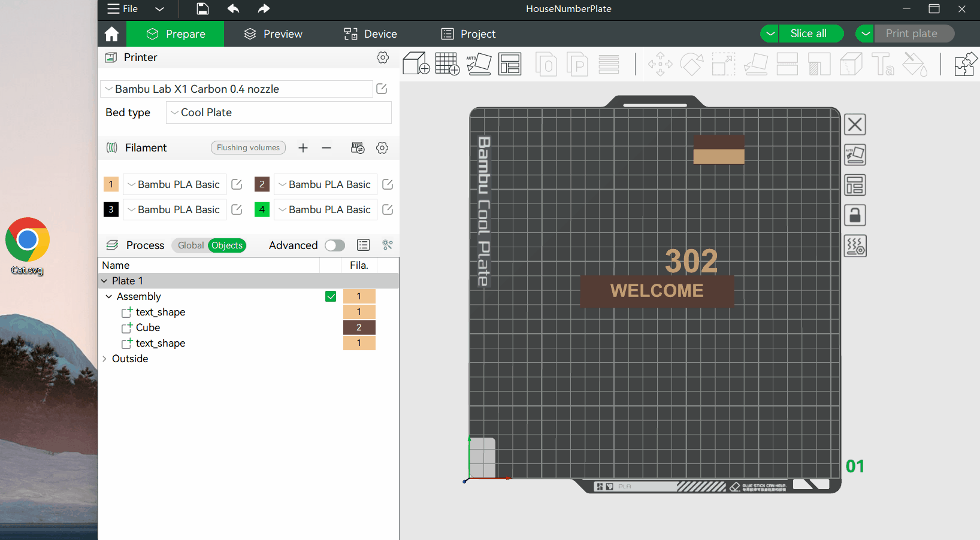Collapse the Assembly tree node
Screen dimensions: 980x540
(x=109, y=296)
